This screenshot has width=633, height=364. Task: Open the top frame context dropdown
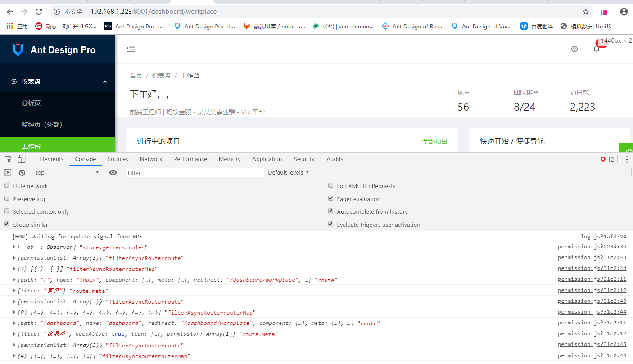(x=66, y=172)
